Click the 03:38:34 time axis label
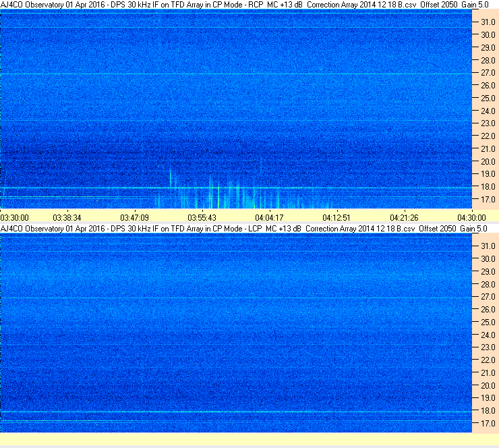The height and width of the screenshot is (448, 499). [67, 218]
